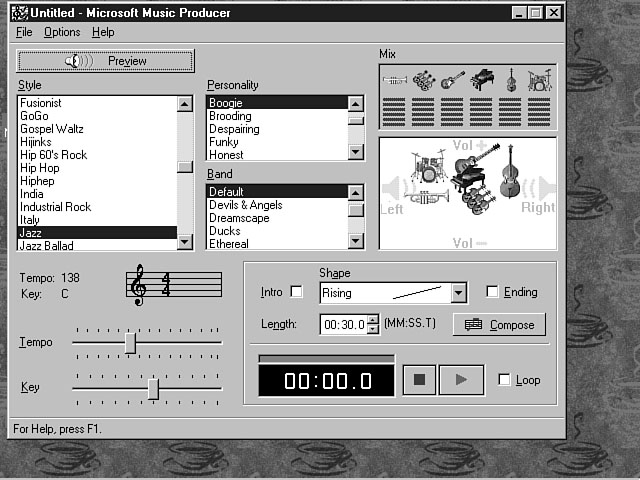Click the drum kit in the stereo mix panel
Viewport: 640px width, 480px height.
click(x=430, y=166)
